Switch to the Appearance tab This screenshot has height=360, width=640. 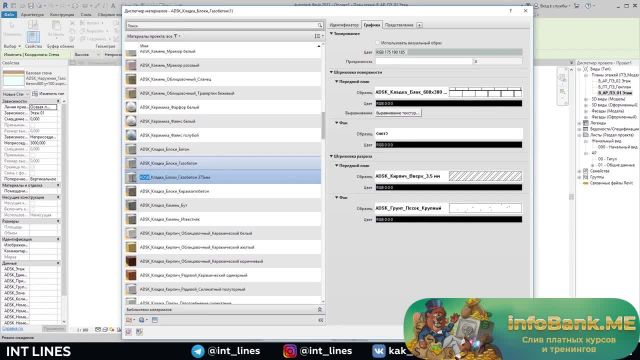tap(399, 25)
